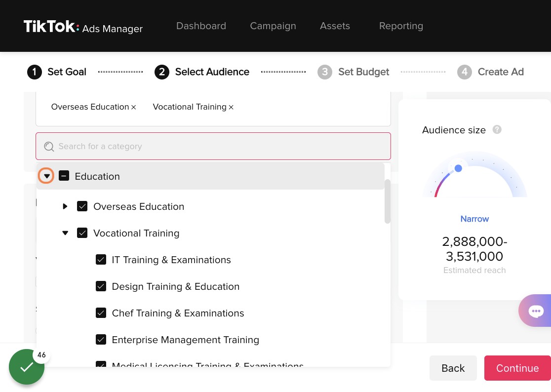This screenshot has width=551, height=392.
Task: Go to step 1 Set Goal
Action: coord(57,72)
